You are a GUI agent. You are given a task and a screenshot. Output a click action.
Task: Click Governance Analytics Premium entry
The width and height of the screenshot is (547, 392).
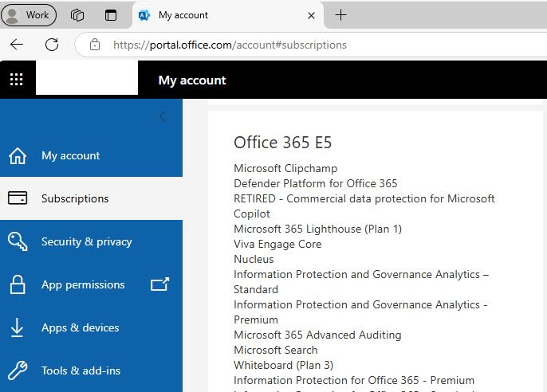[x=360, y=312]
